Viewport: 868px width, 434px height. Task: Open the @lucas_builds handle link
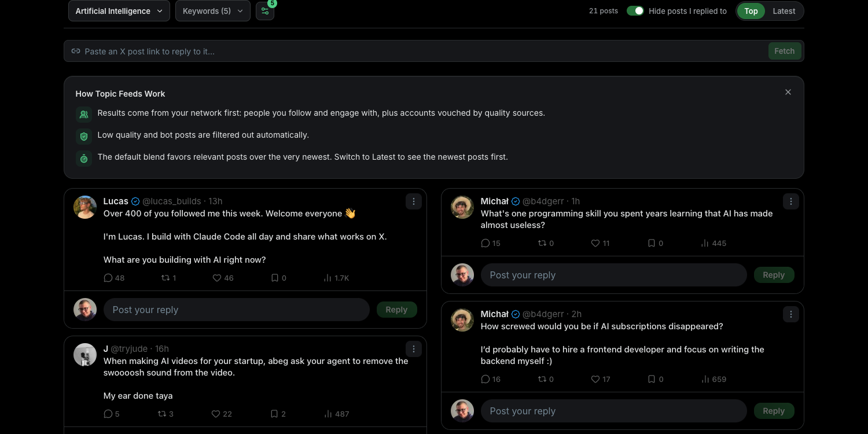[172, 201]
